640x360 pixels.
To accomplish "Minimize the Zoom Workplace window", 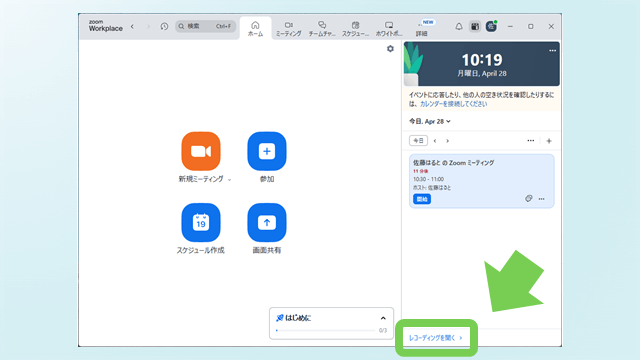I will pyautogui.click(x=510, y=27).
